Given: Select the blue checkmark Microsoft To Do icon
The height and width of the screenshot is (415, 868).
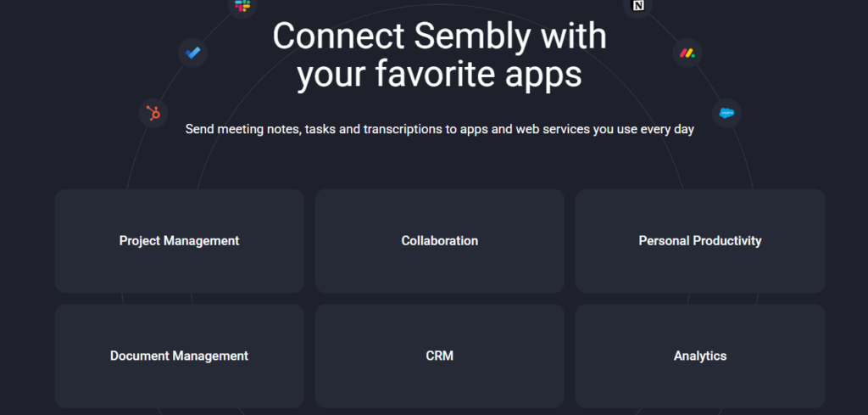Looking at the screenshot, I should coord(192,53).
